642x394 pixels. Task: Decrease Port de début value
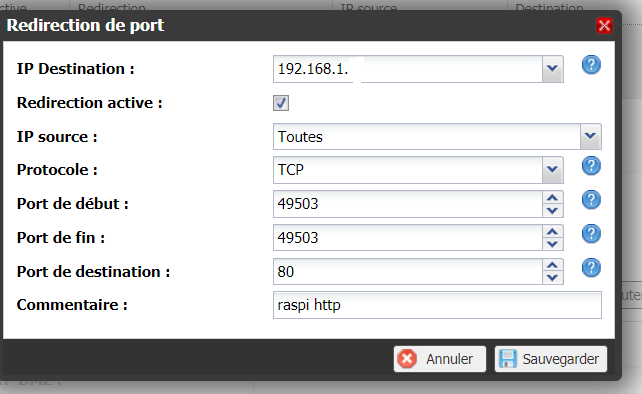pyautogui.click(x=553, y=211)
